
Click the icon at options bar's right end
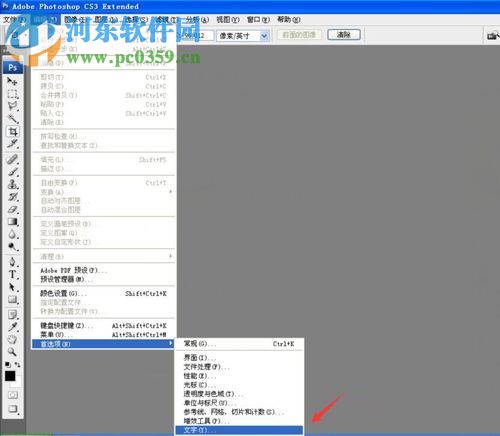(x=493, y=35)
